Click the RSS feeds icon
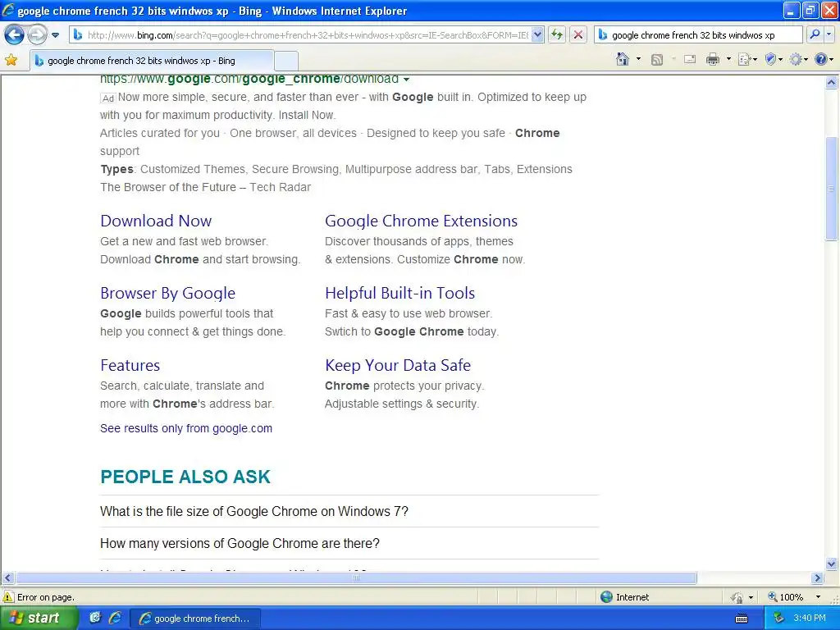840x630 pixels. (657, 59)
